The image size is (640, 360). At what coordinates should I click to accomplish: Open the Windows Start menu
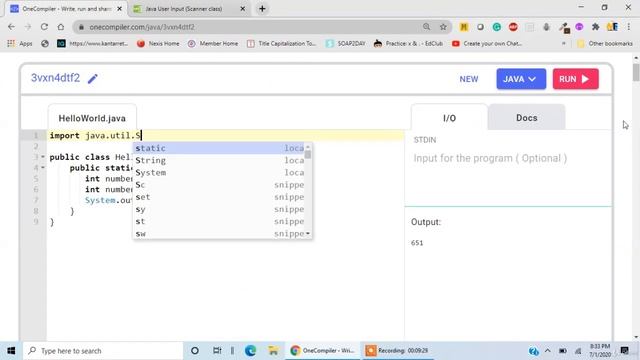[x=11, y=351]
